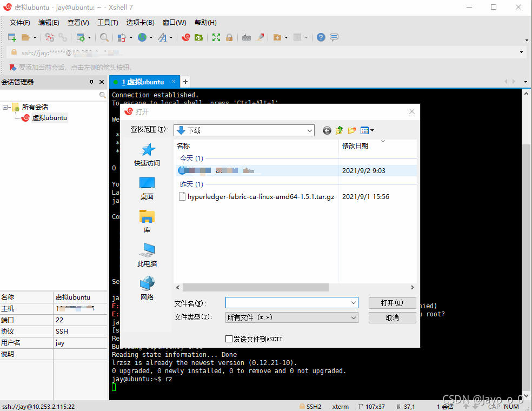The width and height of the screenshot is (532, 411).
Task: Click the Find magnifier toolbar icon
Action: tap(104, 37)
